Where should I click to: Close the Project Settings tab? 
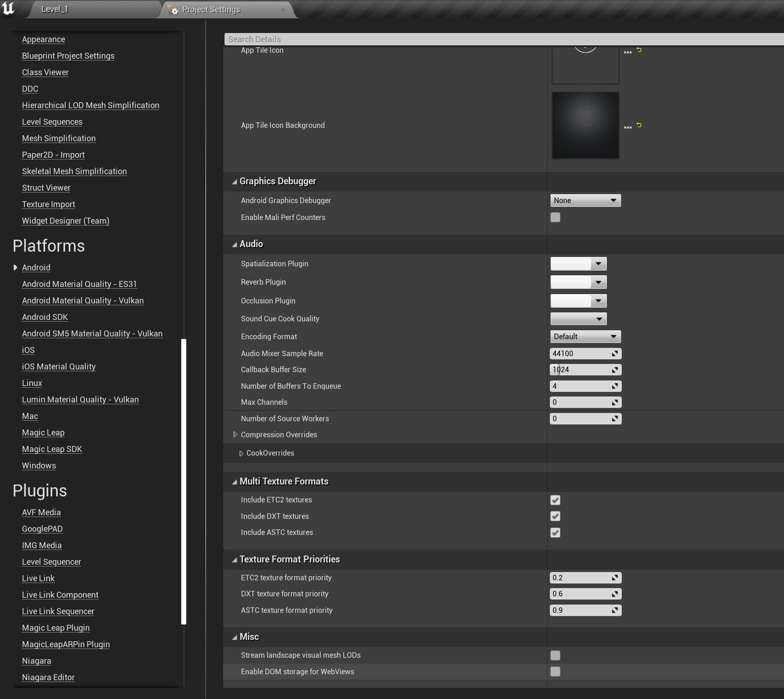(x=283, y=10)
